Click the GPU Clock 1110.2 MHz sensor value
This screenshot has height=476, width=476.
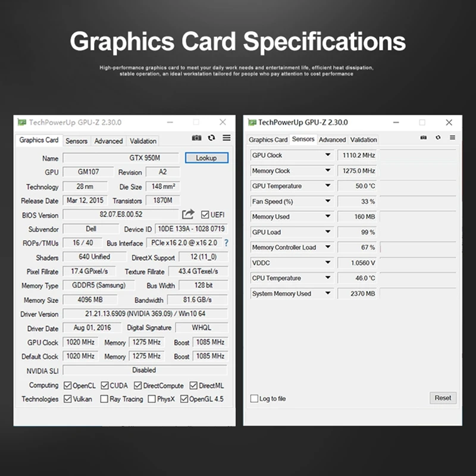pos(357,155)
